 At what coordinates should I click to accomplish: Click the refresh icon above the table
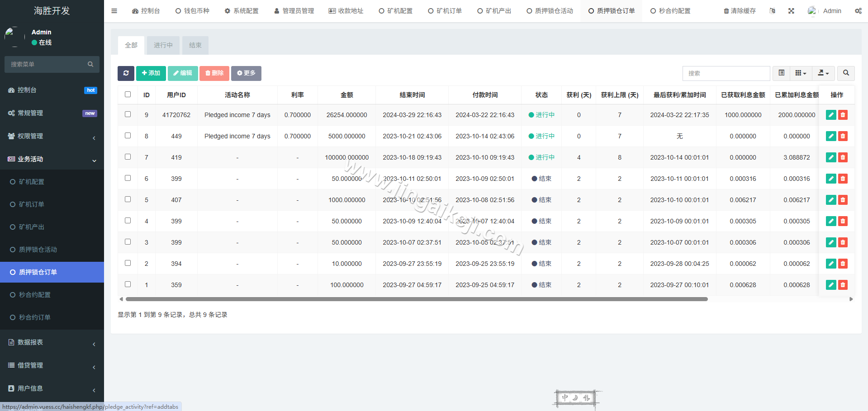pos(126,73)
